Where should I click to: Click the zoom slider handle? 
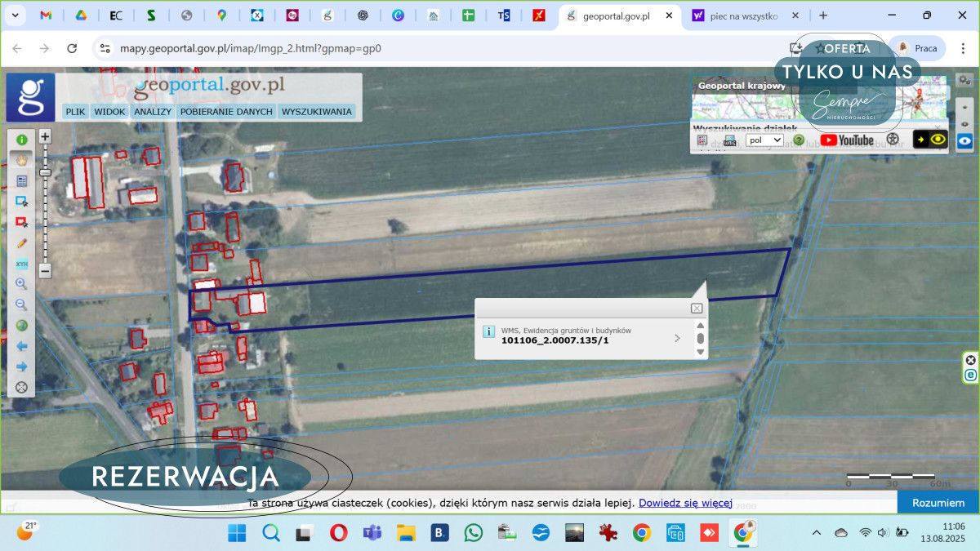(x=46, y=172)
